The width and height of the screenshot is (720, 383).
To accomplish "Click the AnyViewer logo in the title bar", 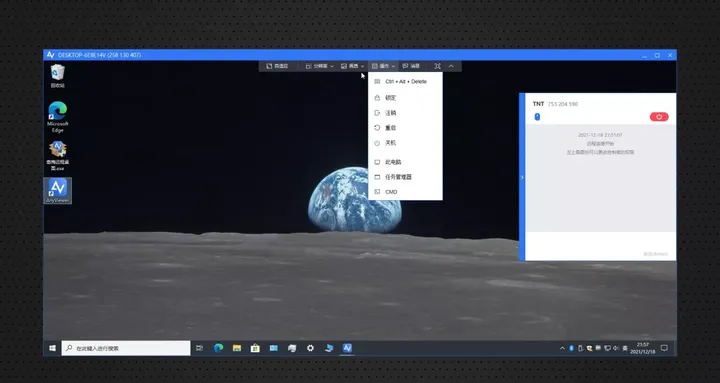I will point(51,55).
